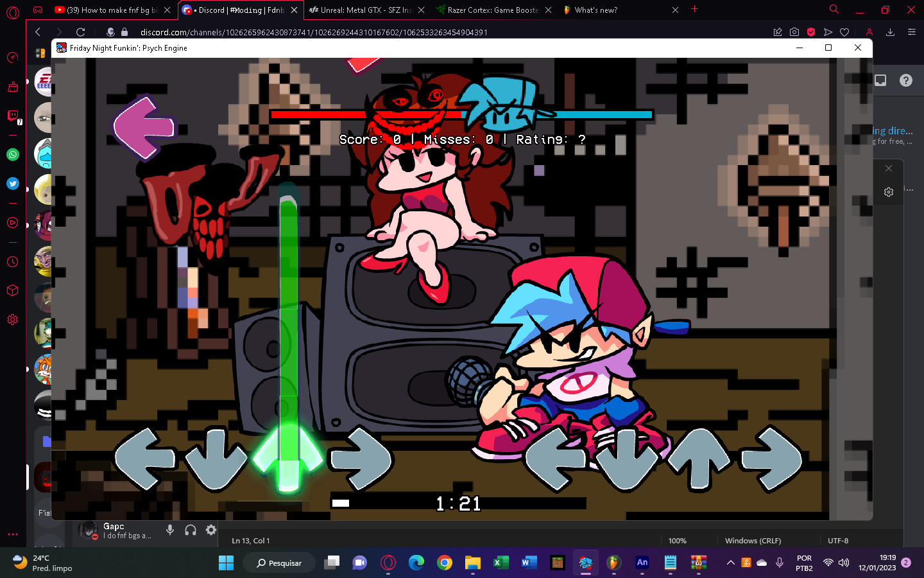924x578 pixels.
Task: Open Google Chrome from the taskbar
Action: 444,563
